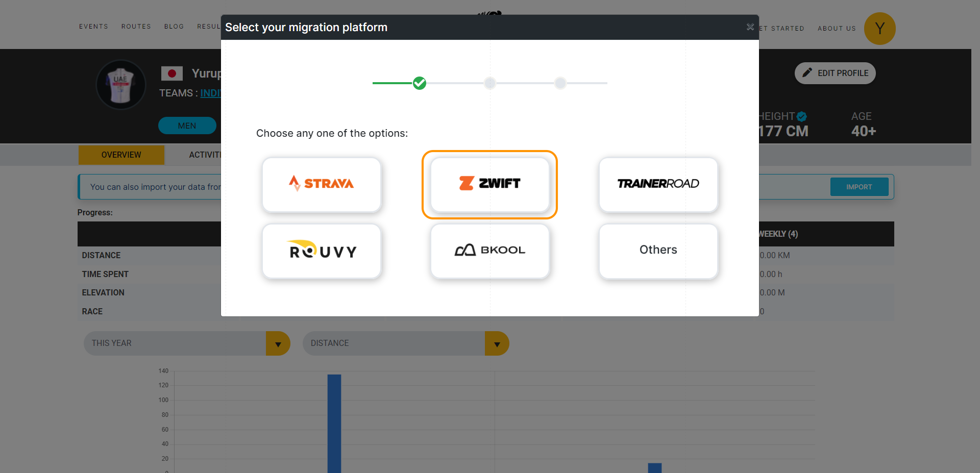The width and height of the screenshot is (980, 473).
Task: Click the TIME SPENT row label
Action: (105, 274)
